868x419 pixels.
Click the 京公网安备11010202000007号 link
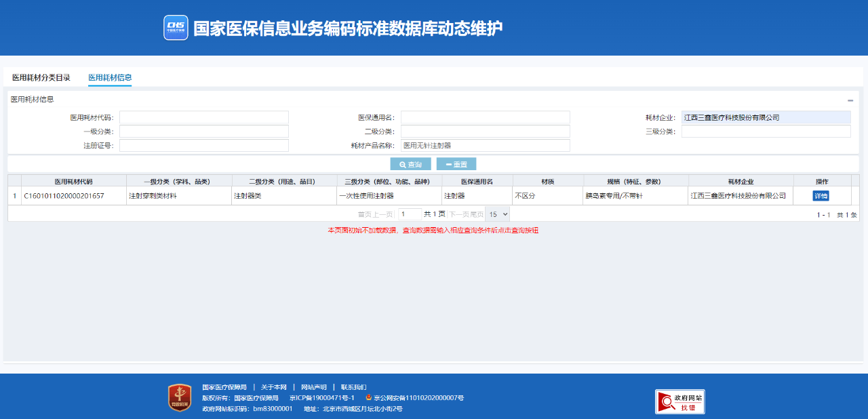click(x=418, y=398)
